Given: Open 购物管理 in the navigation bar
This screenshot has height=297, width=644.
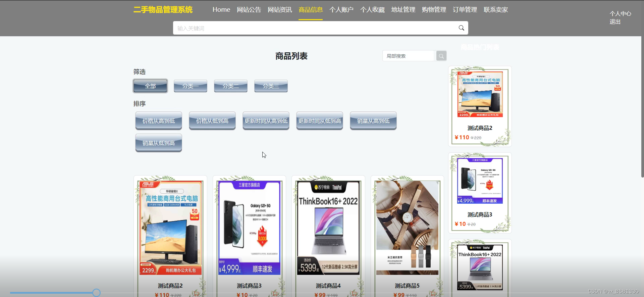Looking at the screenshot, I should coord(434,10).
